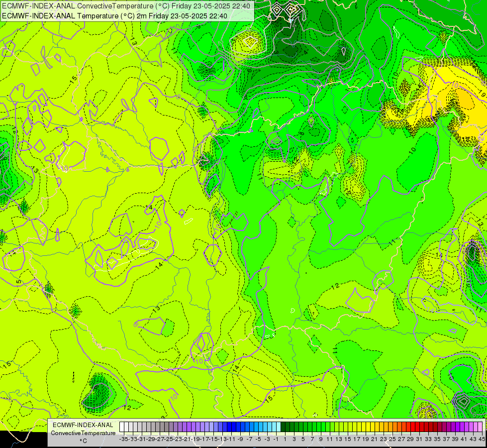Click the 39 legend scale value
The width and height of the screenshot is (487, 448).
pos(455,439)
